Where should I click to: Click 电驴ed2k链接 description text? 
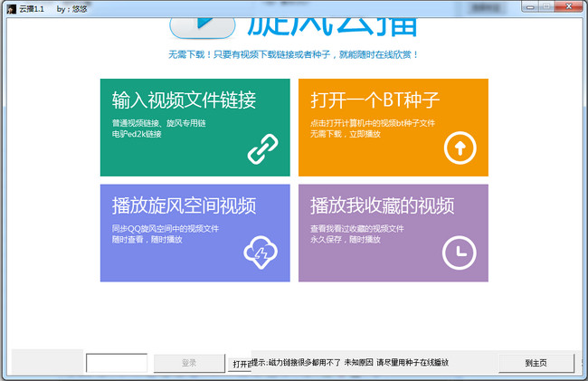point(137,134)
